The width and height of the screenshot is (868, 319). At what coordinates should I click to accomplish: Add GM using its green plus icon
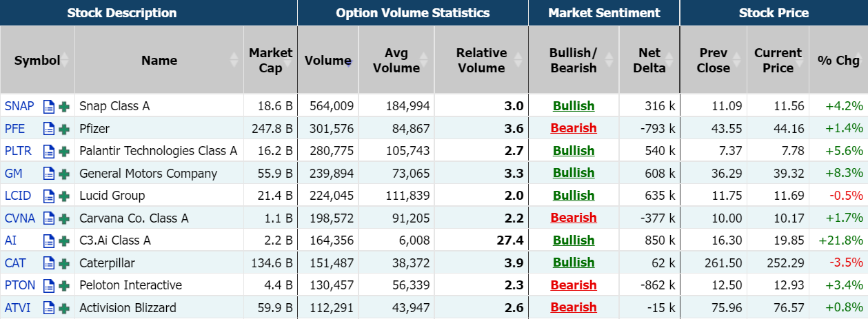64,174
